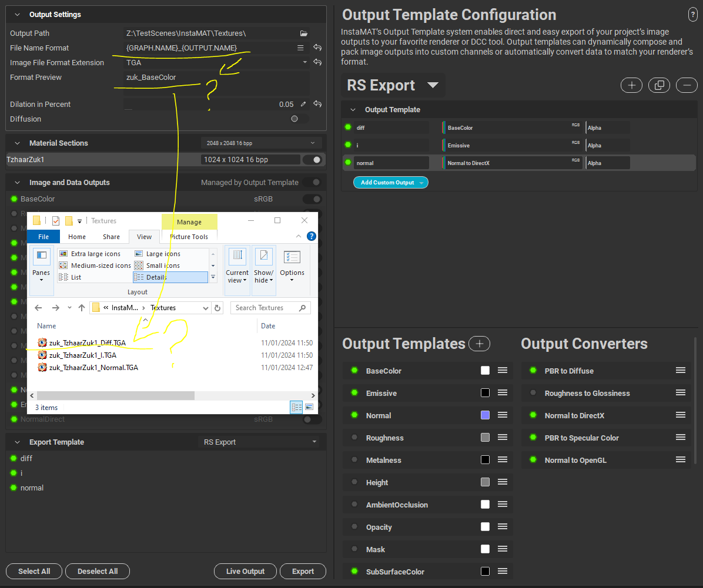
Task: Collapse the Output Settings section
Action: coord(16,14)
